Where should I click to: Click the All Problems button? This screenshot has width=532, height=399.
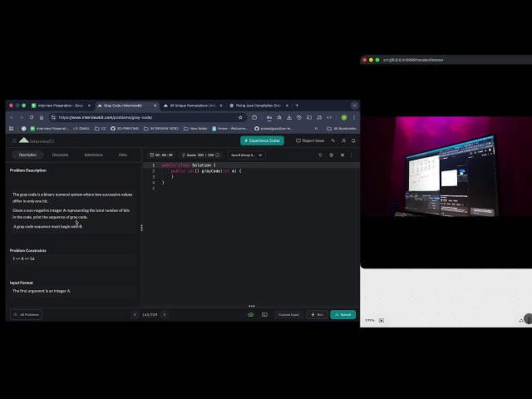coord(26,315)
